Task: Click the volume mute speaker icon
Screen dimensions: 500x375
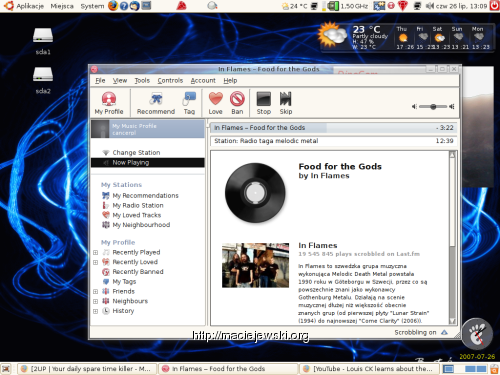Action: point(414,106)
